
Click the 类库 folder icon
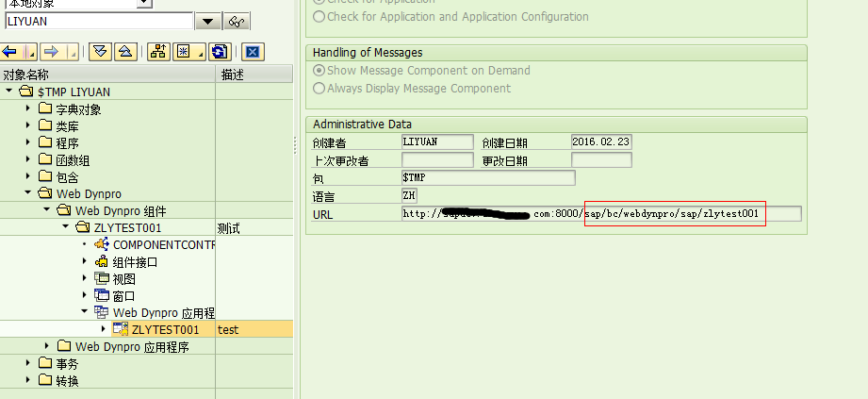click(x=45, y=125)
